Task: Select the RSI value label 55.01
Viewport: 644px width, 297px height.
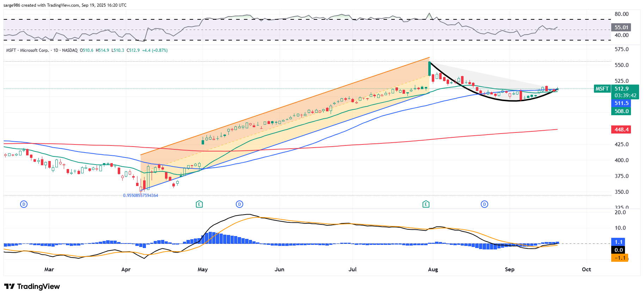Action: point(621,27)
